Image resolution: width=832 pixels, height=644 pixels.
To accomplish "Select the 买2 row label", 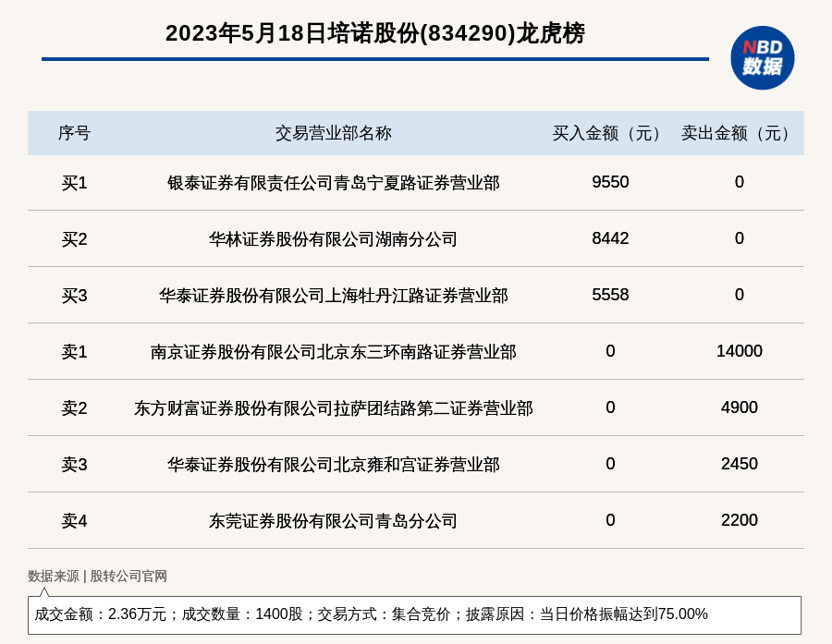I will [x=74, y=239].
